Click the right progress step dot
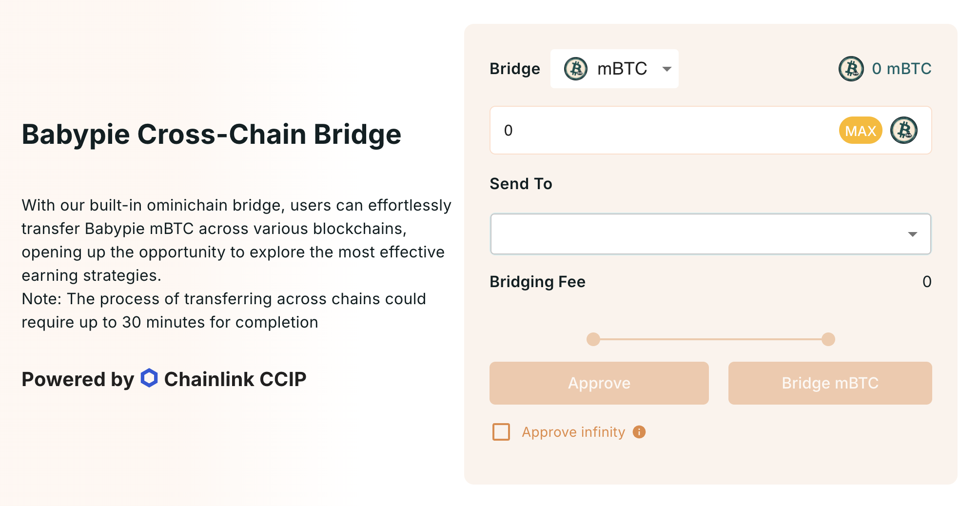 coord(828,339)
